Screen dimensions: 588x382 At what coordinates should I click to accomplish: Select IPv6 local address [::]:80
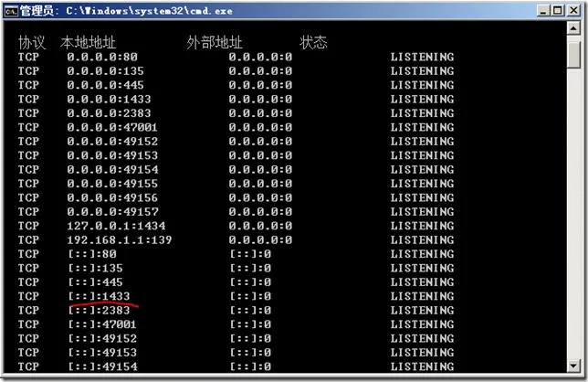pos(92,254)
